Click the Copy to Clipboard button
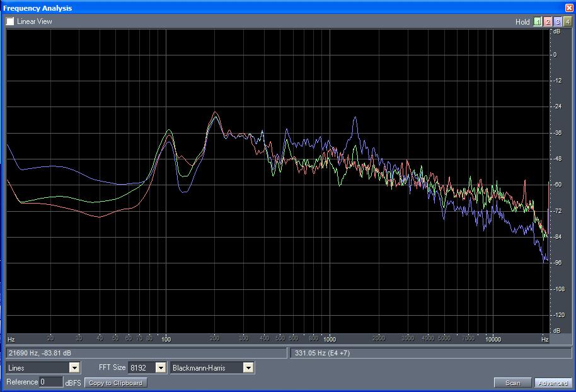The width and height of the screenshot is (576, 392). 116,383
